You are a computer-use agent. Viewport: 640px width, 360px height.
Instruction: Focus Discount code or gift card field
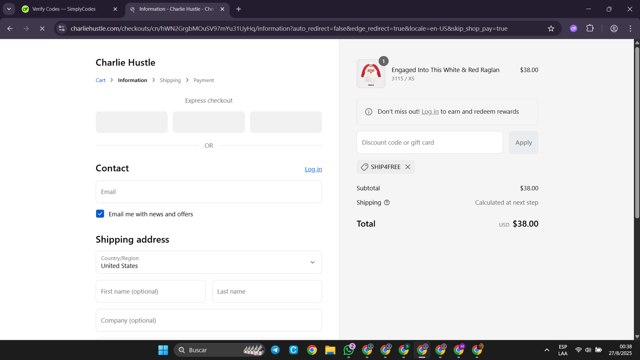click(429, 142)
